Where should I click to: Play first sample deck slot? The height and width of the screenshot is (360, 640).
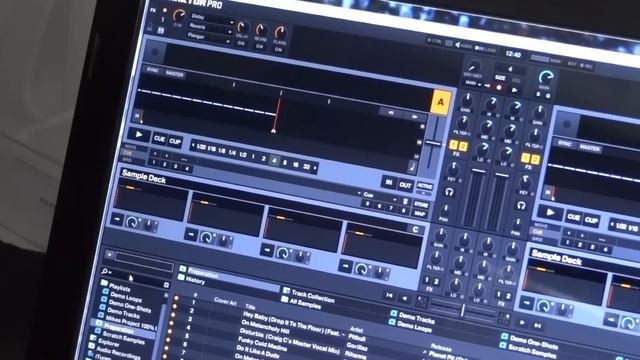coord(117,219)
